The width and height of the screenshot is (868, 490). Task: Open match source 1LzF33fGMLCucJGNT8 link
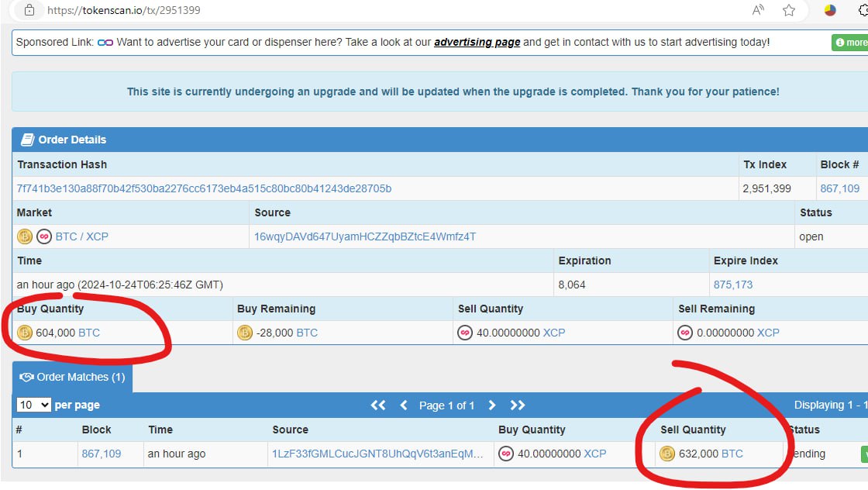[377, 454]
